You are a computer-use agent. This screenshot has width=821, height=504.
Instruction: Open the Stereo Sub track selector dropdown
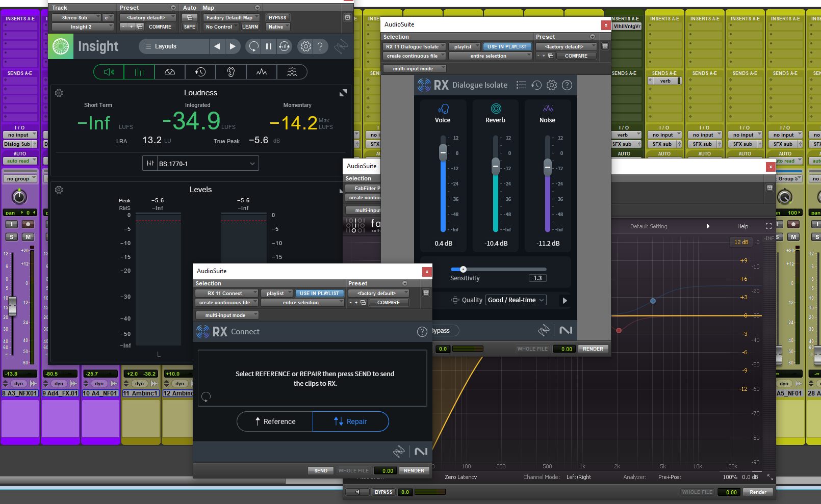click(x=76, y=18)
